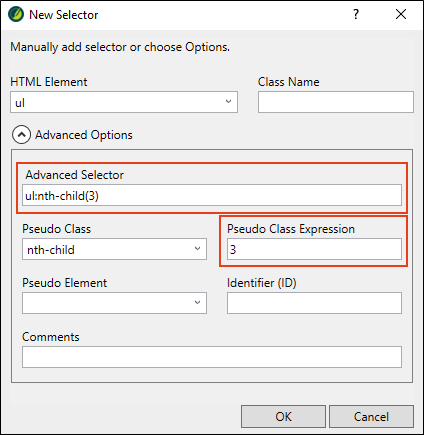The image size is (424, 435).
Task: Click the green leaf application icon
Action: (16, 15)
